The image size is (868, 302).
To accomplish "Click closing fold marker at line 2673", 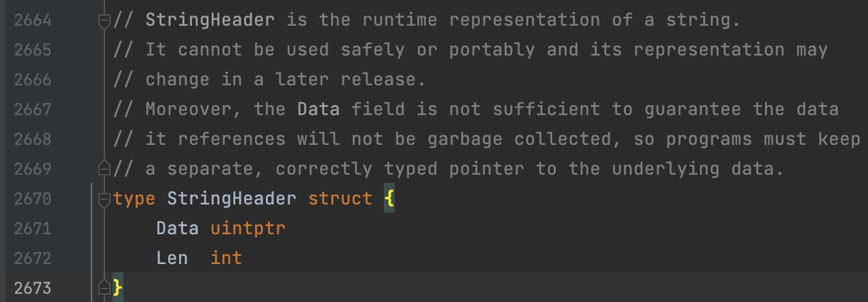I will (x=104, y=288).
